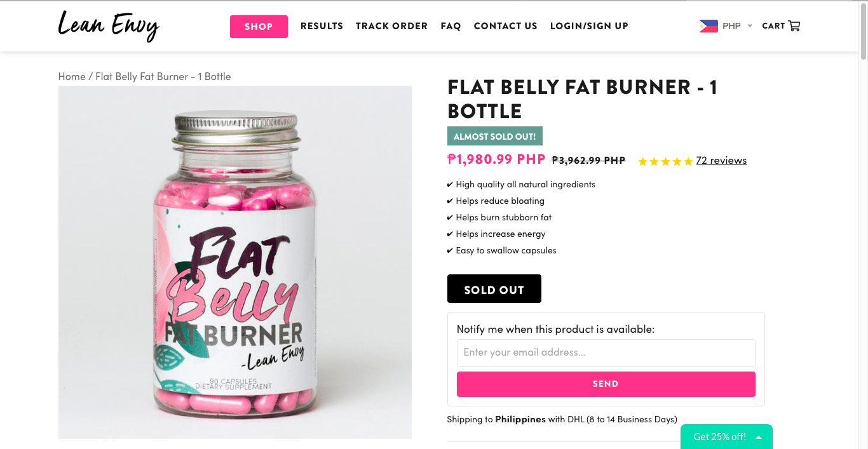
Task: Expand the PHP currency dropdown arrow
Action: (750, 26)
